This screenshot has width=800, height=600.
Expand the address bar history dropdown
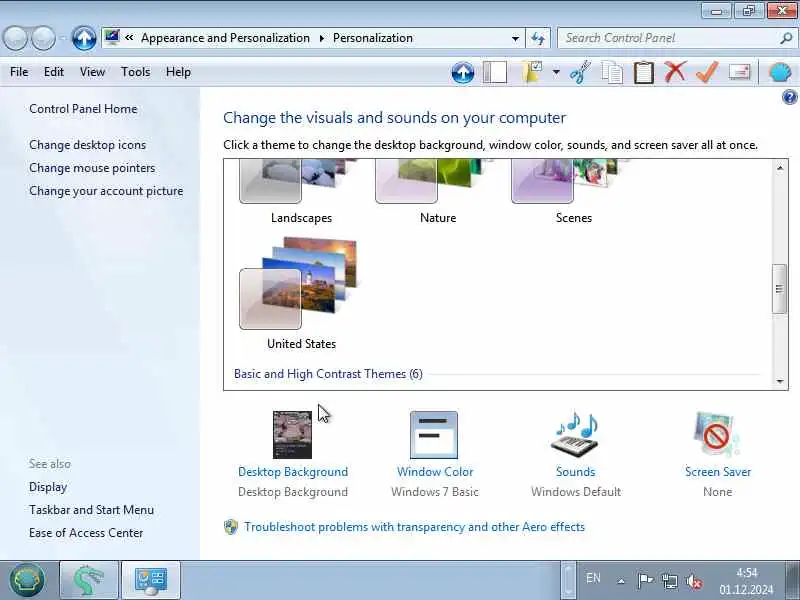[x=515, y=38]
